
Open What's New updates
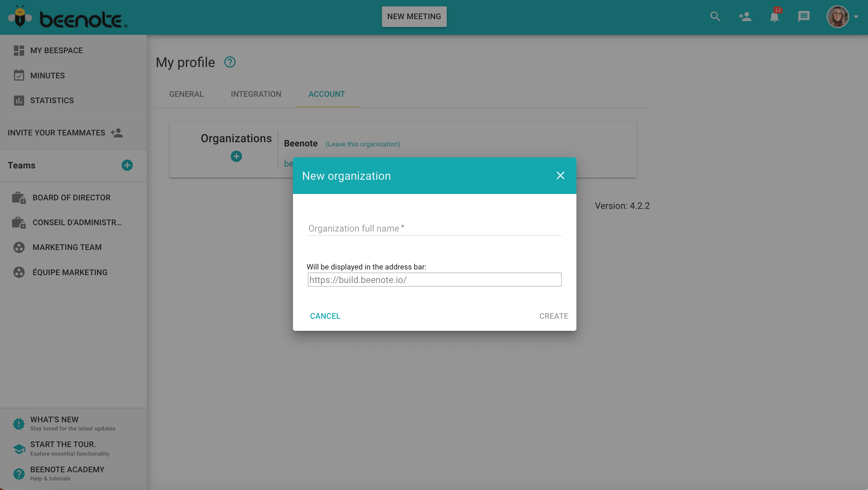pos(73,424)
